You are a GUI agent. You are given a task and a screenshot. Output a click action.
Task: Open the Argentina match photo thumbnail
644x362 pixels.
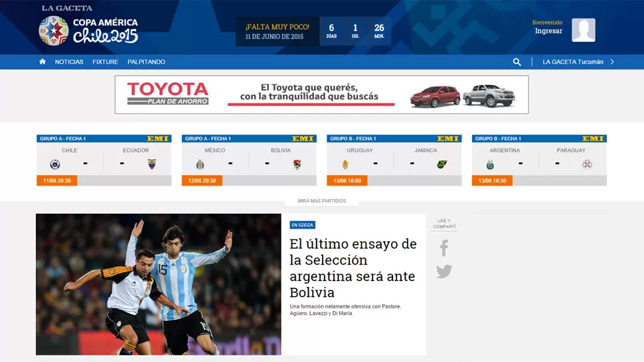coord(158,284)
